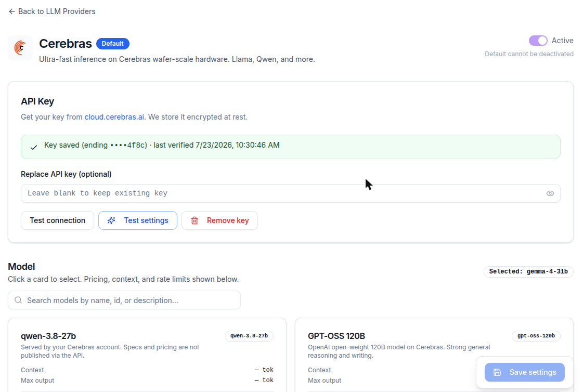Click the Test connection button
This screenshot has width=583, height=392.
click(x=57, y=220)
